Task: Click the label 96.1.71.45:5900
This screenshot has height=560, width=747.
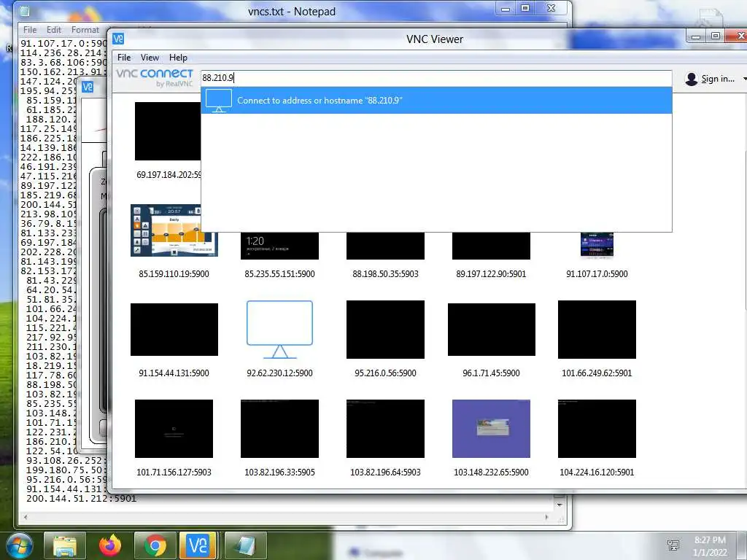Action: point(491,373)
